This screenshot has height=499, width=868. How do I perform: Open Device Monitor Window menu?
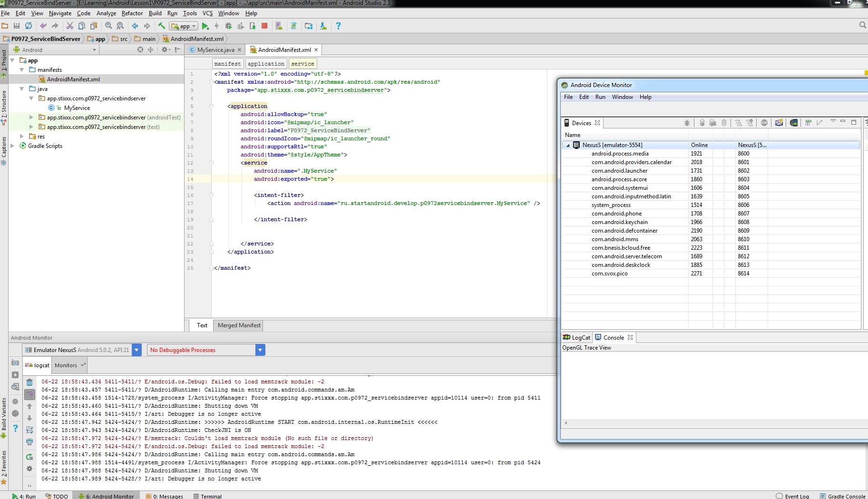pyautogui.click(x=622, y=97)
